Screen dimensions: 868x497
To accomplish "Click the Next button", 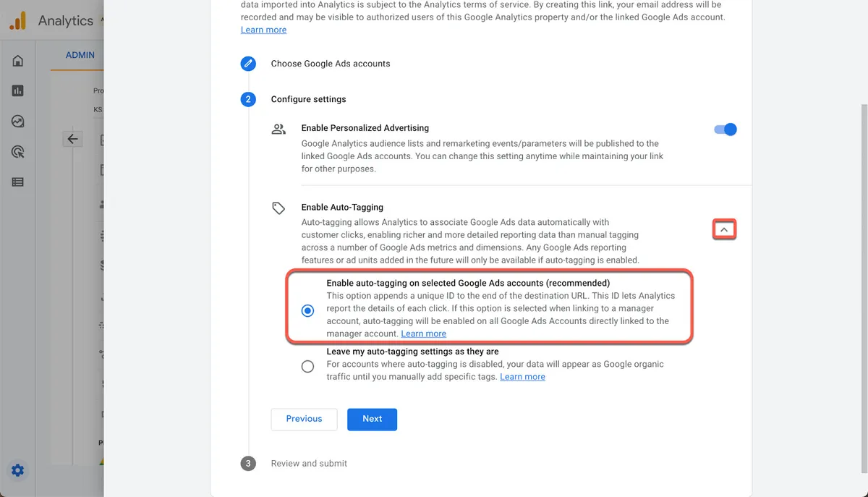I will point(372,420).
